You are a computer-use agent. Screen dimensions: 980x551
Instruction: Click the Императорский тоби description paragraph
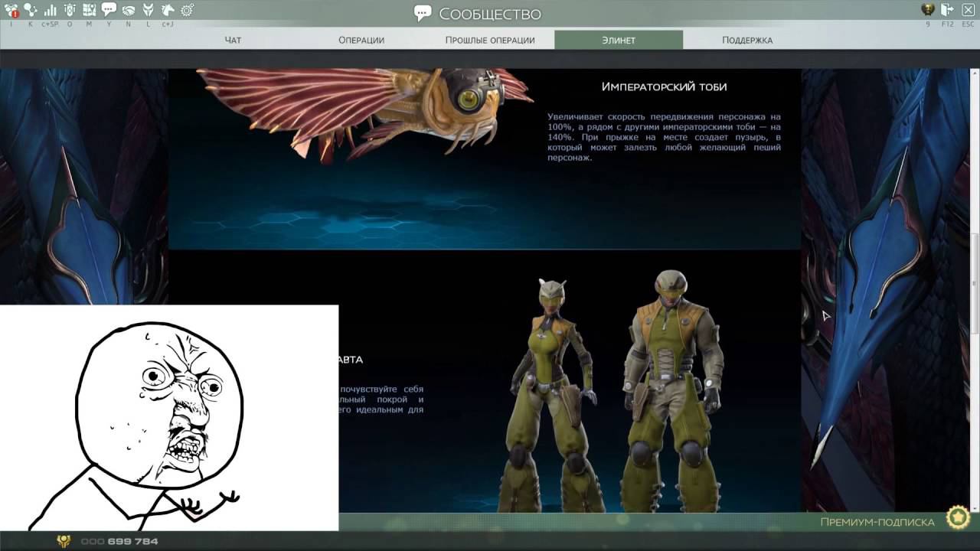(664, 137)
